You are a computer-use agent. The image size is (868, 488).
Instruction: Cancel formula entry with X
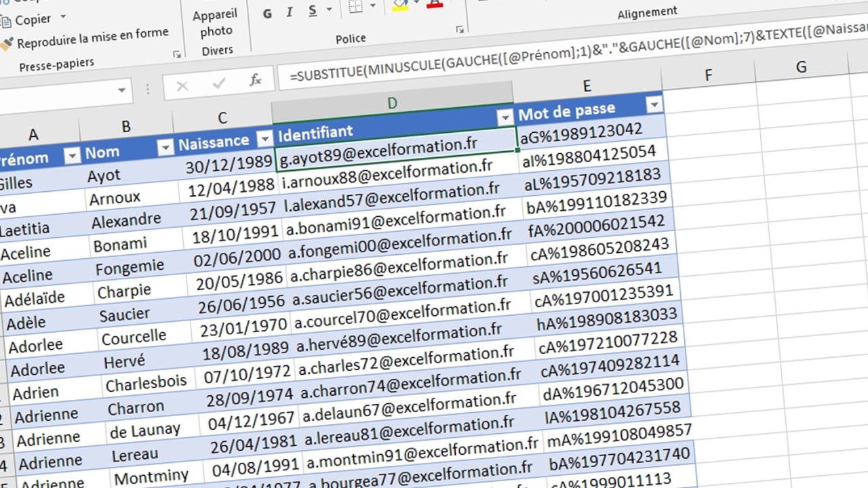tap(182, 85)
